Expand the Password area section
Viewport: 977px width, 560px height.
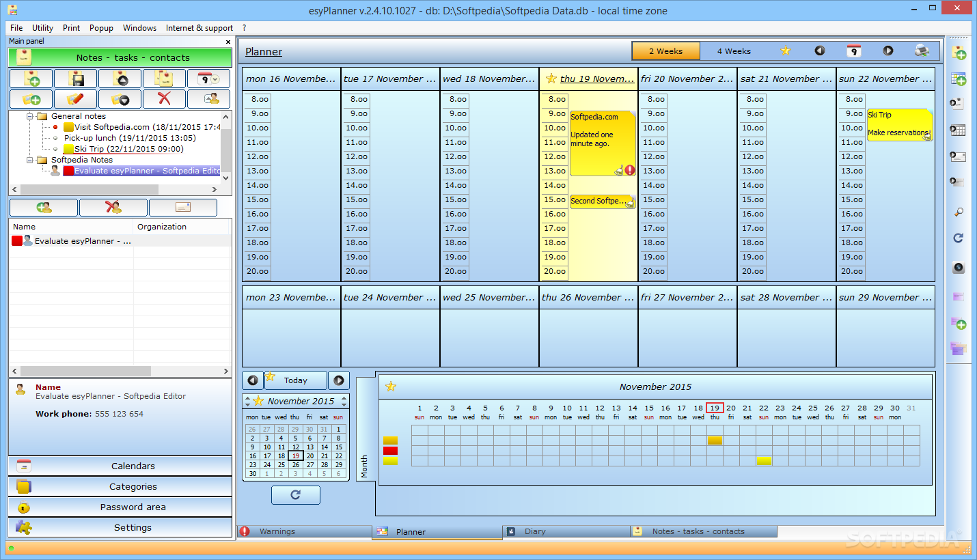coord(120,507)
